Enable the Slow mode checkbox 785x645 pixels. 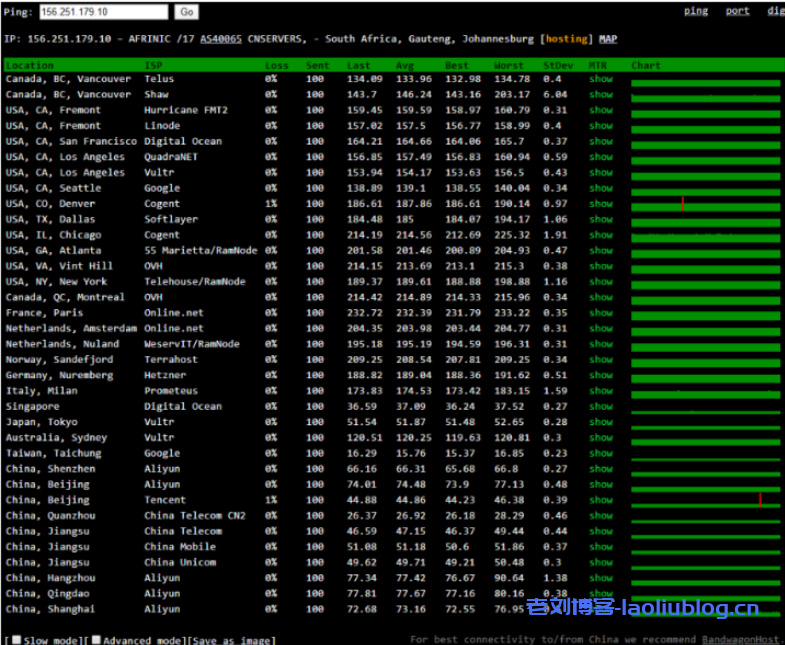click(x=10, y=640)
